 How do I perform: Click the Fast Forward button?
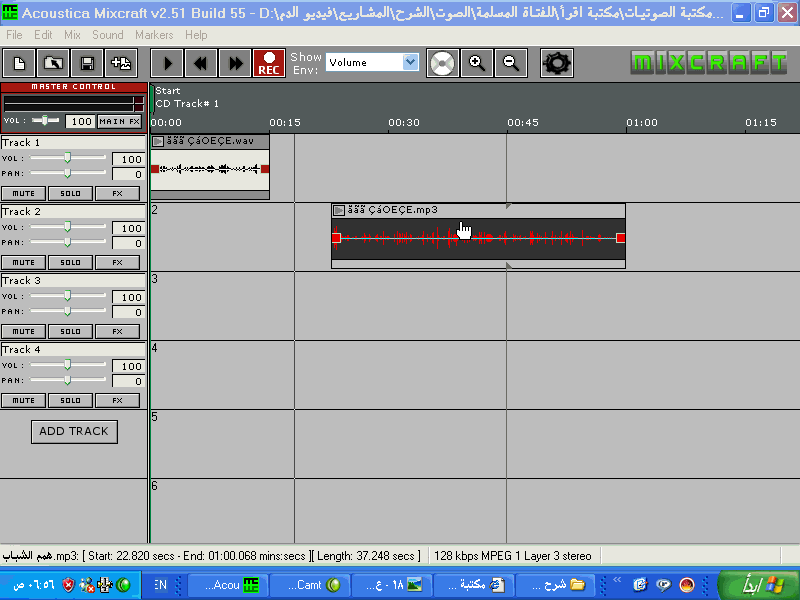click(x=235, y=63)
